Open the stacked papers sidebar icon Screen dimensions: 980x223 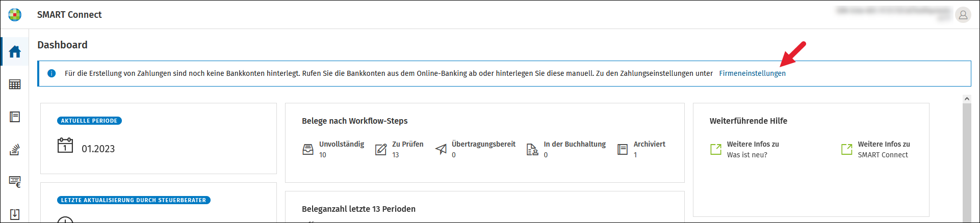click(x=15, y=149)
